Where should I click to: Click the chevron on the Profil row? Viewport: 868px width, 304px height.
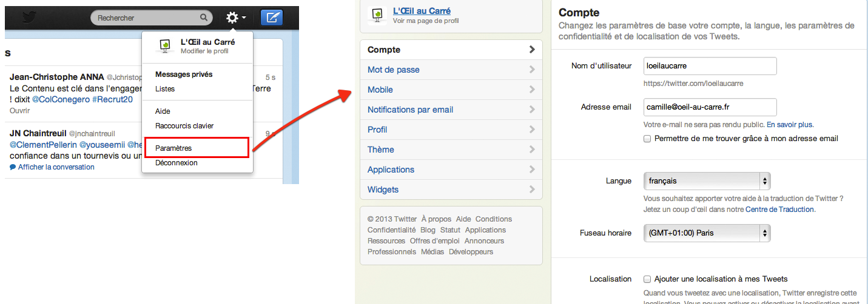(x=532, y=130)
